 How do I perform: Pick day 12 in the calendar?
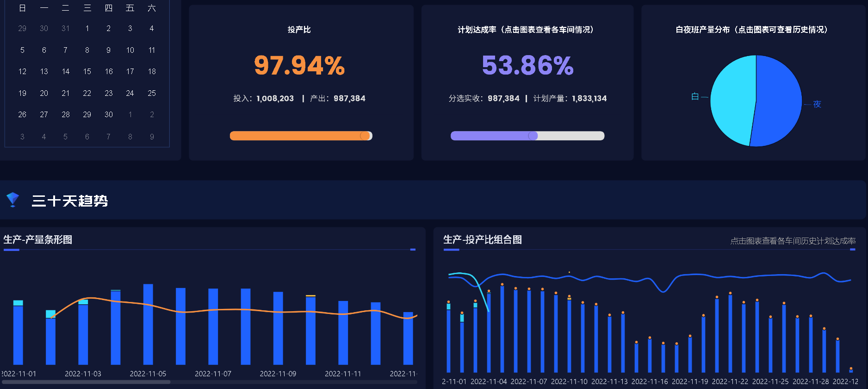(22, 71)
